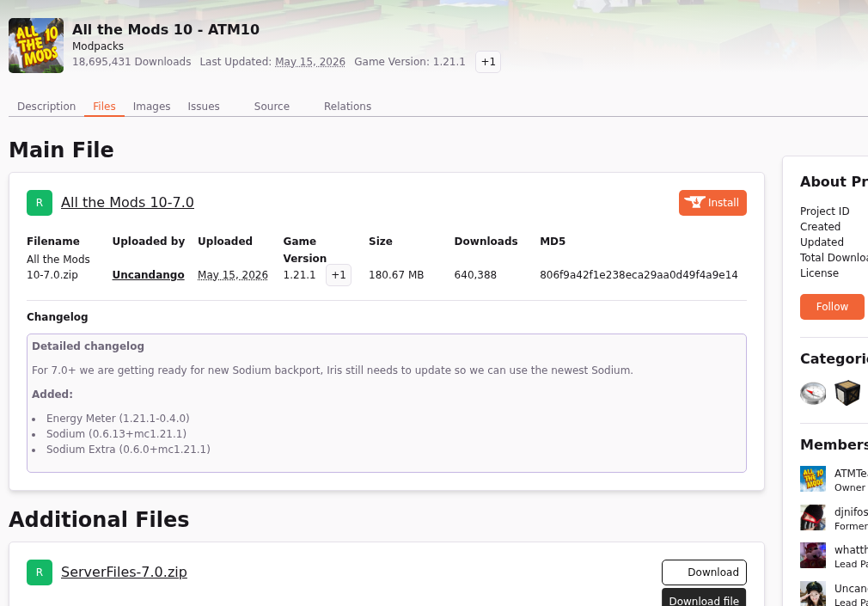Select the Files tab
Viewport: 868px width, 606px height.
[x=104, y=107]
